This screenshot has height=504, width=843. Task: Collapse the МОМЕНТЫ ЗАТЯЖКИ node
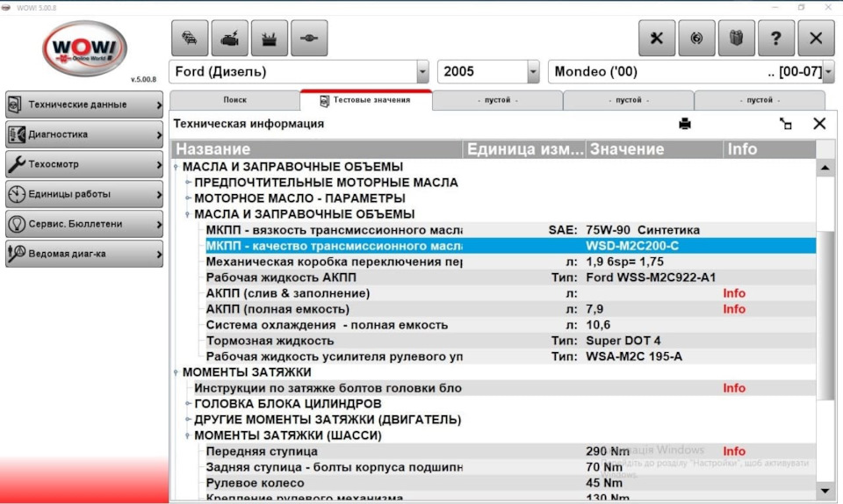[x=176, y=372]
